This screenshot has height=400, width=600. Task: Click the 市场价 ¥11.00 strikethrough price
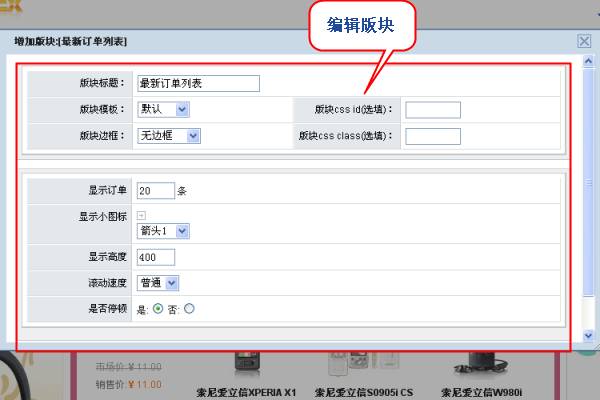pyautogui.click(x=129, y=367)
